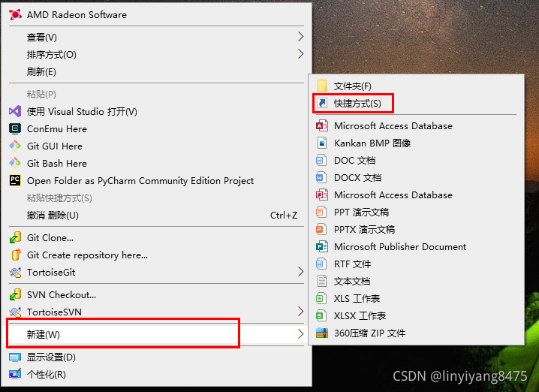539x392 pixels.
Task: Choose 使用 Visual Studio 打开(V)
Action: click(x=156, y=111)
